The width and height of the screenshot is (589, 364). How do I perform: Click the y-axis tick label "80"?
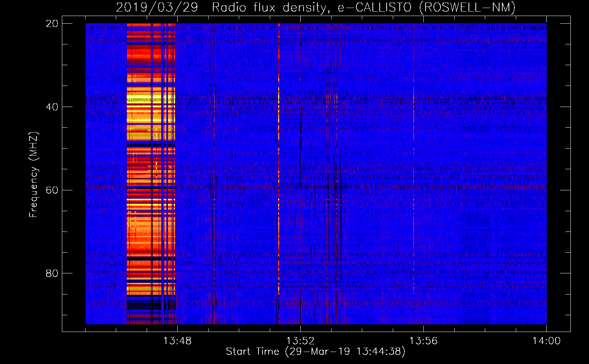coord(52,273)
